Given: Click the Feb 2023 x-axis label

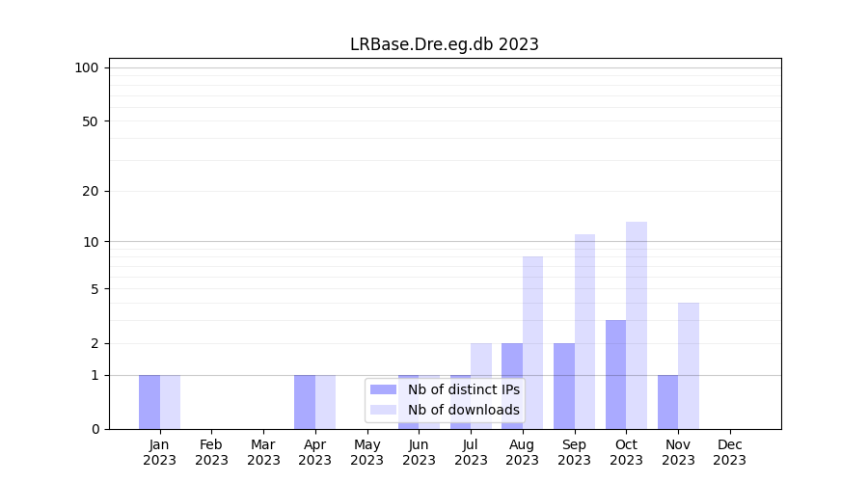Looking at the screenshot, I should (211, 452).
